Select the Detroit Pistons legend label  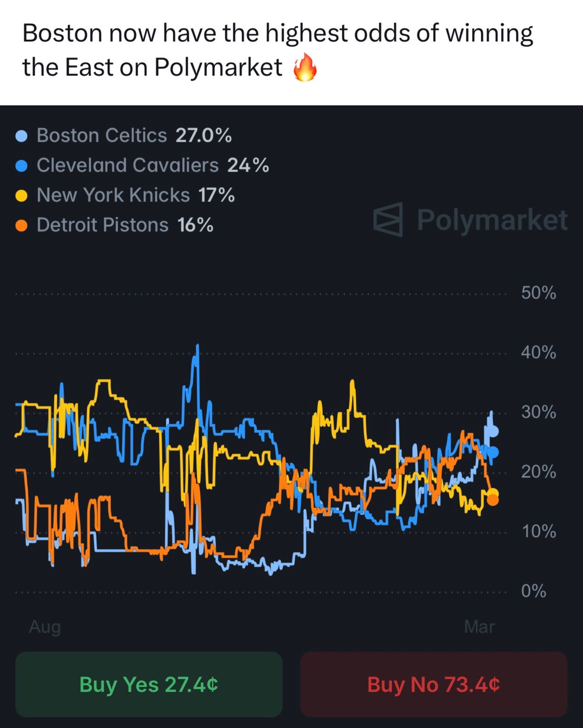coord(102,225)
